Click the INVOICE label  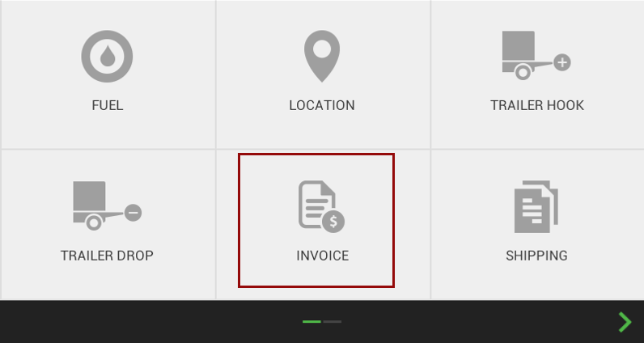point(323,256)
